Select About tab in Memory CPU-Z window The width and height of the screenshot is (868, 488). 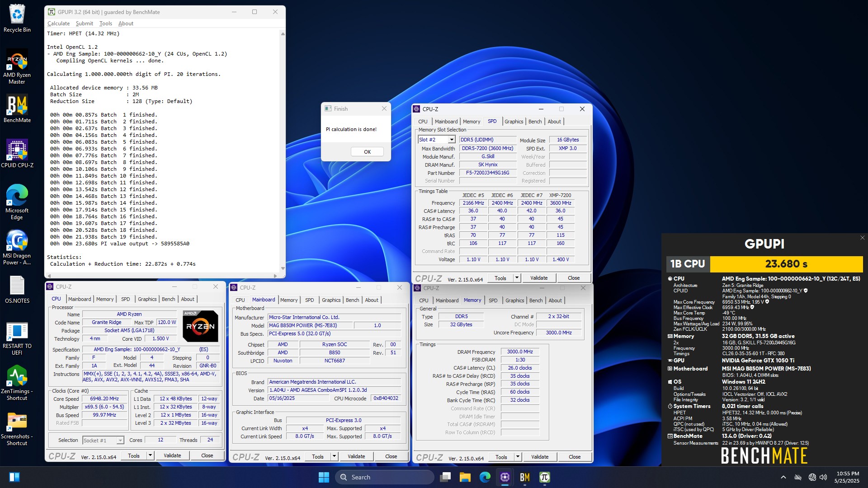click(x=555, y=300)
